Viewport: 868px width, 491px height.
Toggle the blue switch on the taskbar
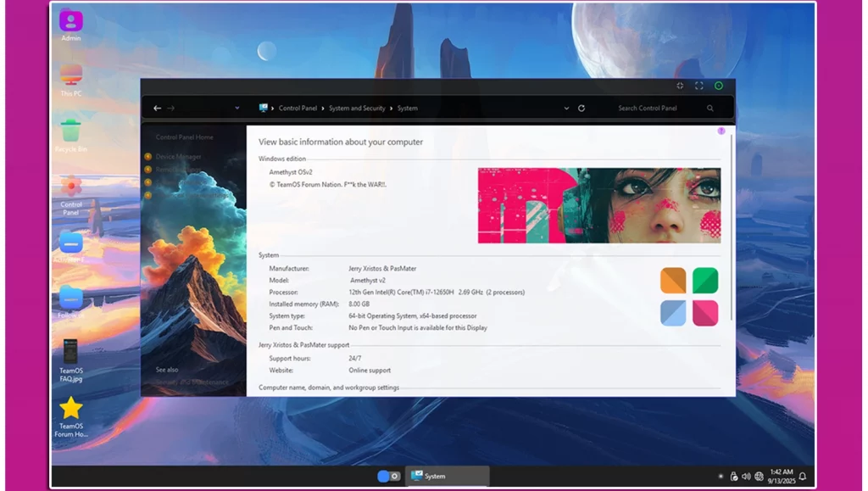click(x=388, y=477)
